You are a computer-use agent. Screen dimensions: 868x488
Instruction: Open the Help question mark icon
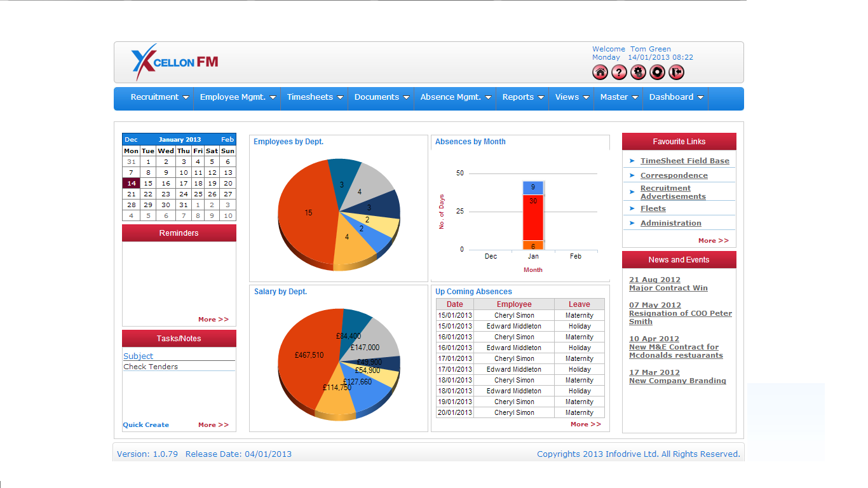pyautogui.click(x=619, y=72)
